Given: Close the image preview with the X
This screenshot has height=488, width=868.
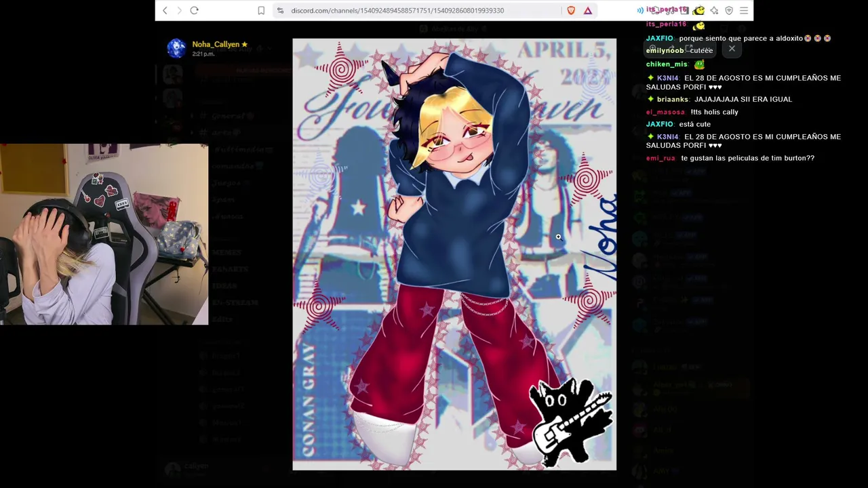Looking at the screenshot, I should pyautogui.click(x=732, y=49).
